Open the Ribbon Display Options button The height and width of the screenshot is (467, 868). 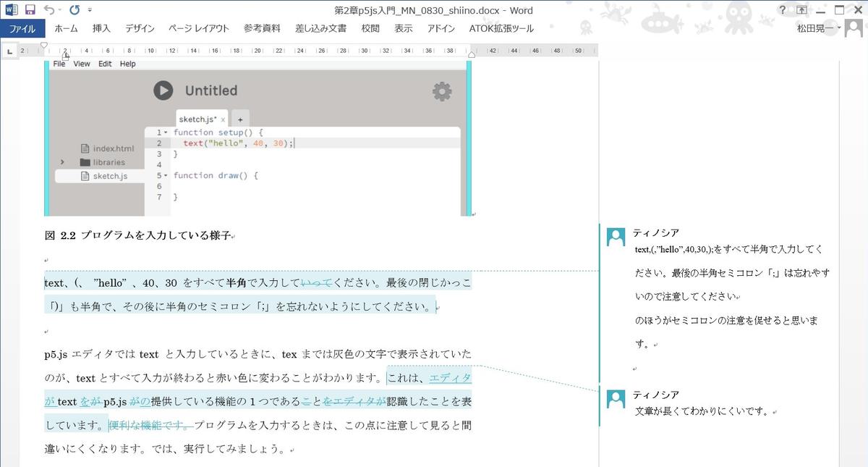click(x=801, y=10)
